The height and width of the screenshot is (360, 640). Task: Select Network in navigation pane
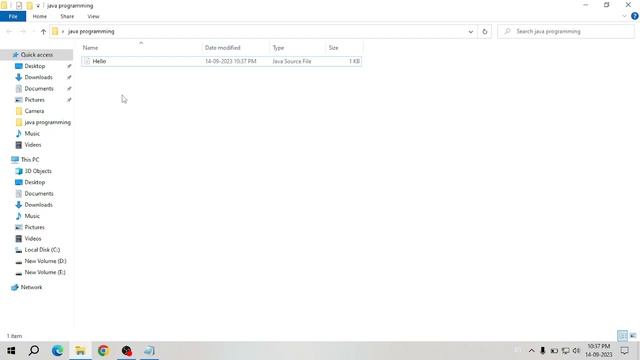31,287
